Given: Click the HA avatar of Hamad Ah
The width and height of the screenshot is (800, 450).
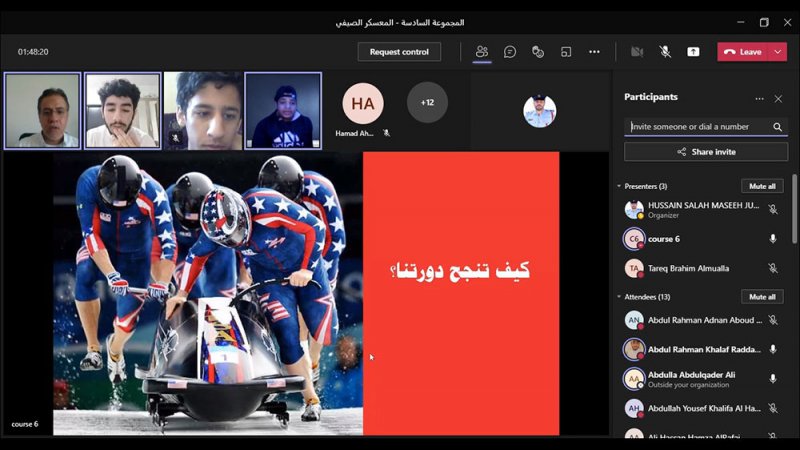Looking at the screenshot, I should point(363,104).
